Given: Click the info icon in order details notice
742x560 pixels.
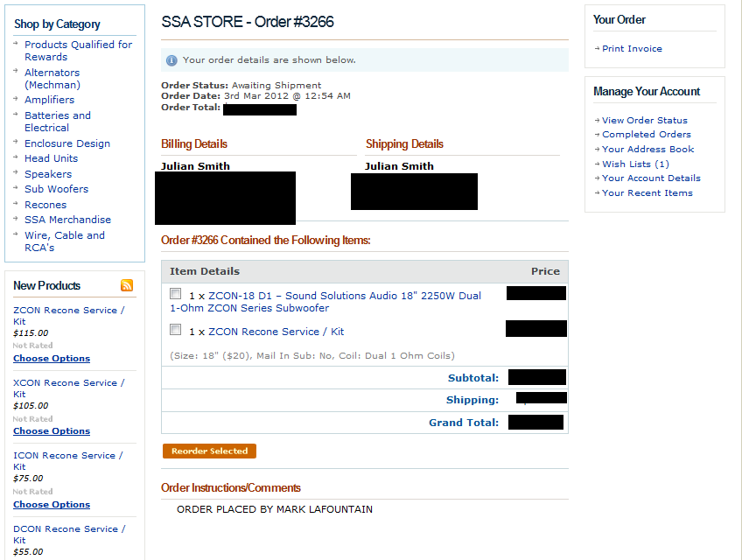Looking at the screenshot, I should tap(171, 60).
